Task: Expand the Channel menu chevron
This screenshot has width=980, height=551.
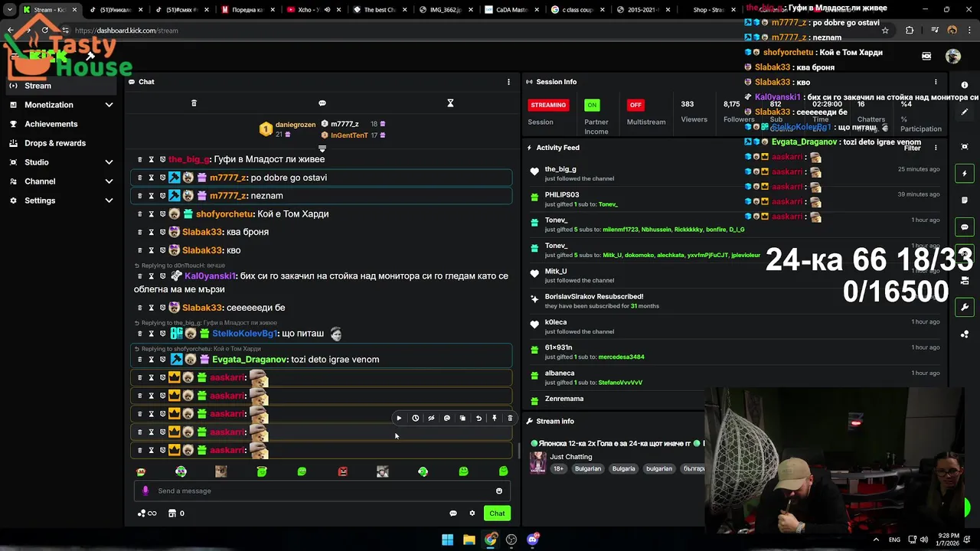Action: point(109,181)
